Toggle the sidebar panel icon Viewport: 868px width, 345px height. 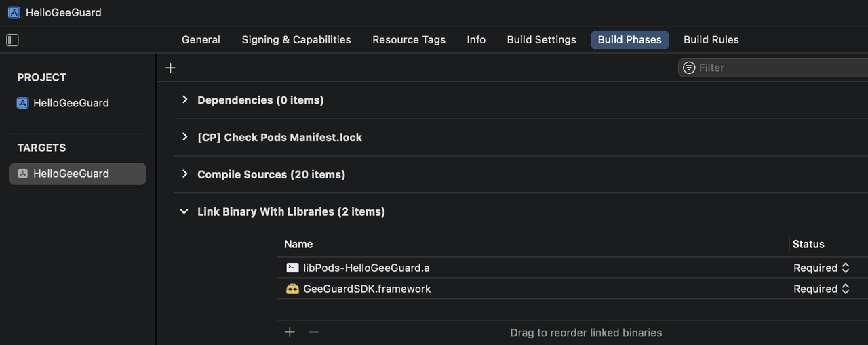(12, 40)
